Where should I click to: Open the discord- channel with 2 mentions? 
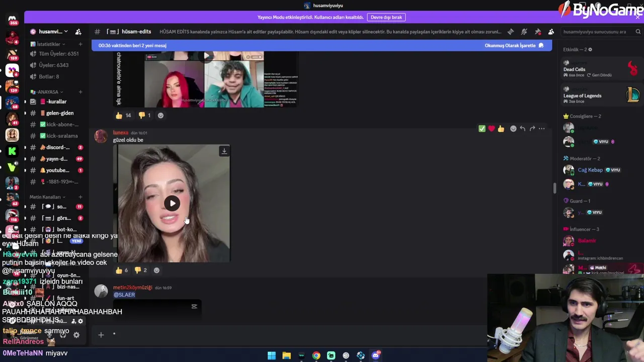click(x=55, y=147)
